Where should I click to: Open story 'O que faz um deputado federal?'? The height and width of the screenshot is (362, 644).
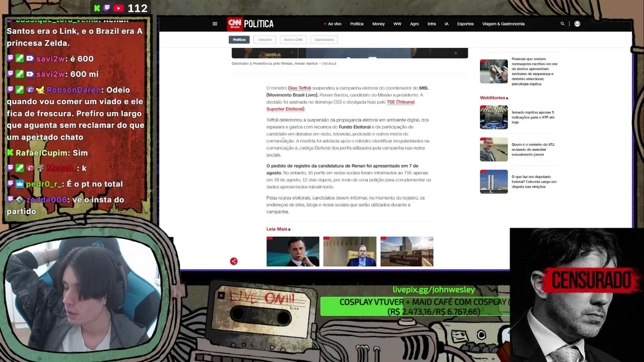tap(534, 182)
